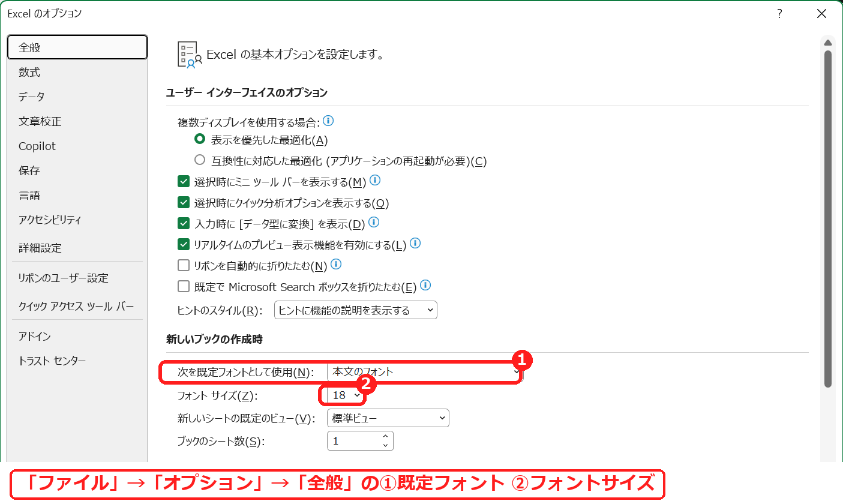Open 文章校正 options category

77,121
